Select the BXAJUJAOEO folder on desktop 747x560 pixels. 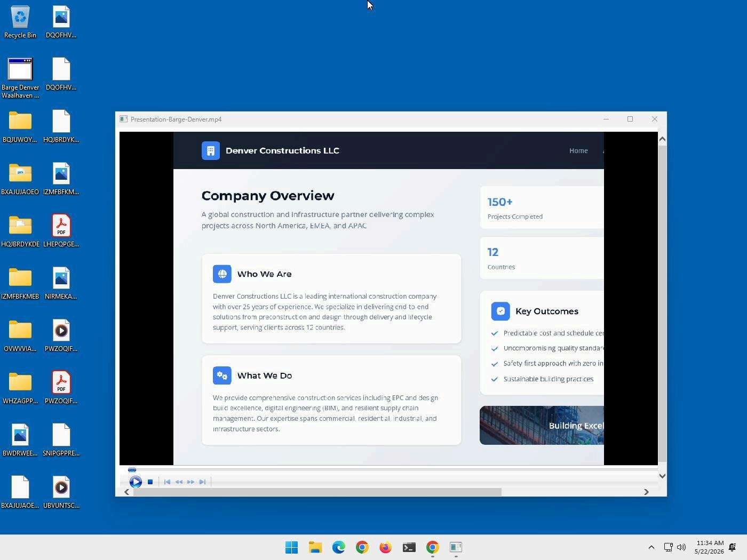[x=20, y=179]
